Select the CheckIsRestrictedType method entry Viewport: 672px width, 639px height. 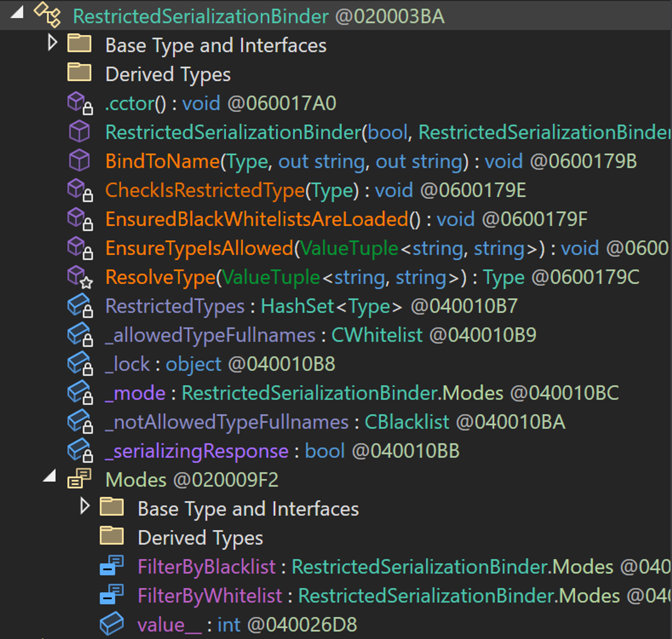pyautogui.click(x=204, y=190)
